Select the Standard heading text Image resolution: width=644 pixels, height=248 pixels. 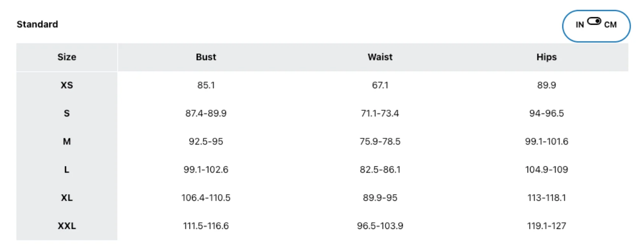37,24
